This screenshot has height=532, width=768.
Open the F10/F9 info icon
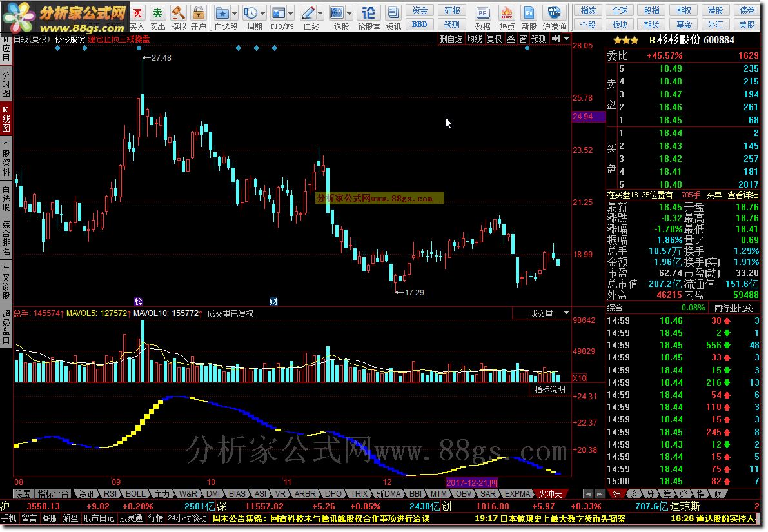[278, 14]
